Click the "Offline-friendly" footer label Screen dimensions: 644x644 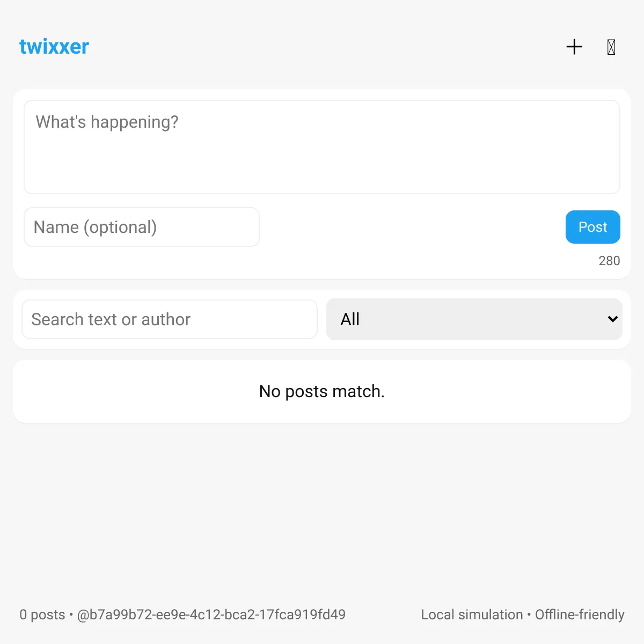pos(580,614)
